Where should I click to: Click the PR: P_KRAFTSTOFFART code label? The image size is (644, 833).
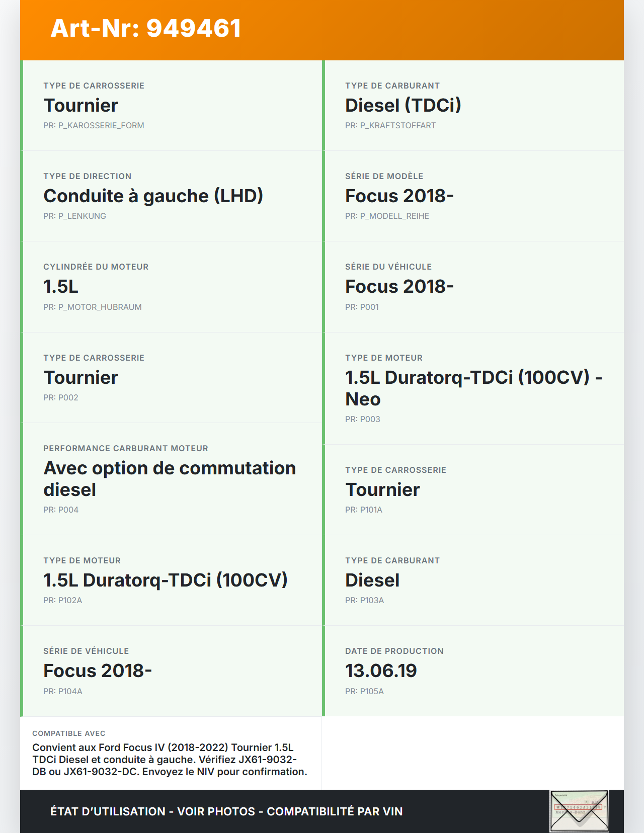click(x=390, y=126)
